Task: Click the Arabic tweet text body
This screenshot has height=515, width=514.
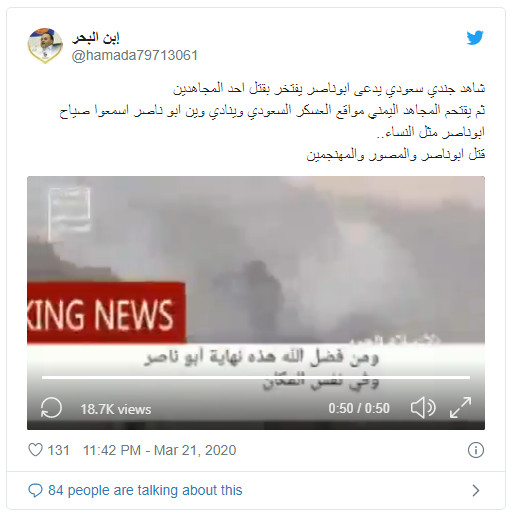Action: tap(272, 121)
